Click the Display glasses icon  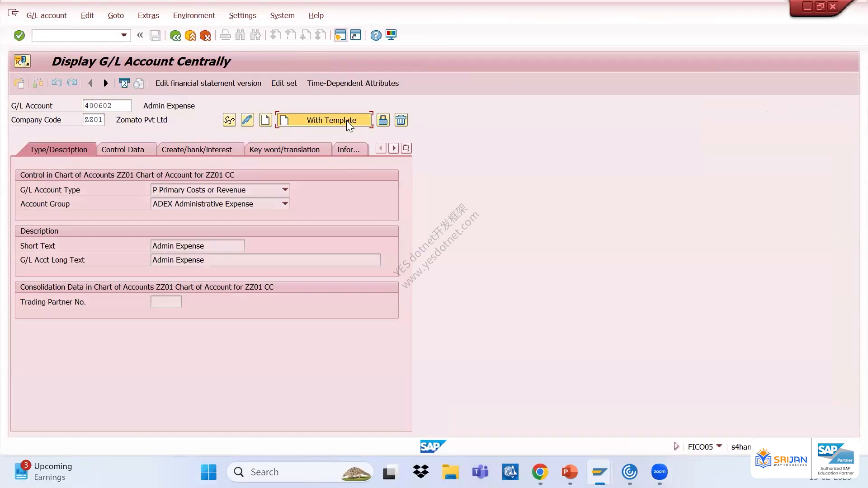click(x=229, y=120)
